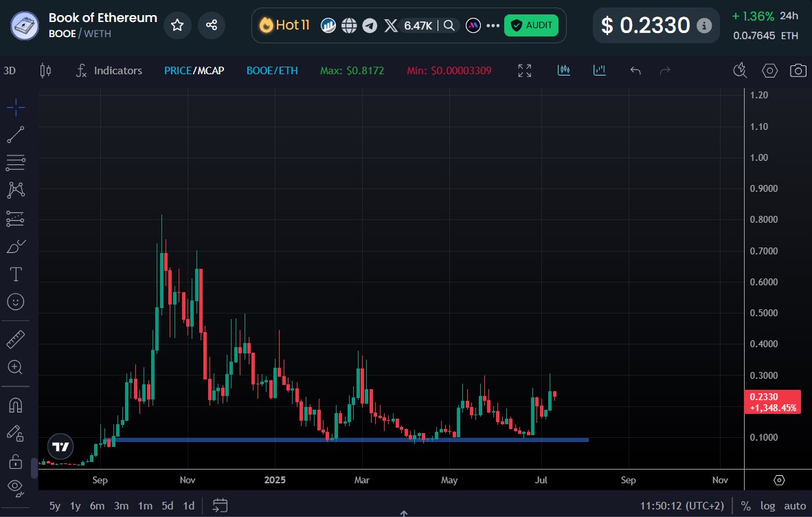Set chart range to 1d

(189, 505)
